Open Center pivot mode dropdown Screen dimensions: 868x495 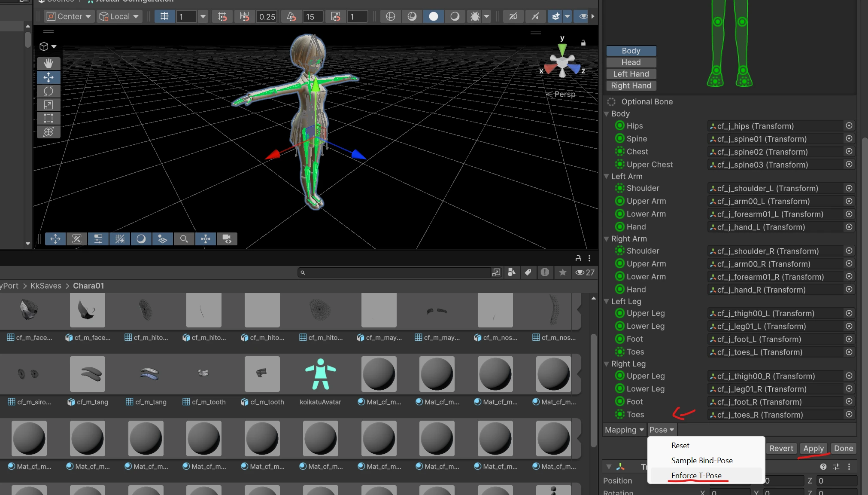tap(69, 16)
